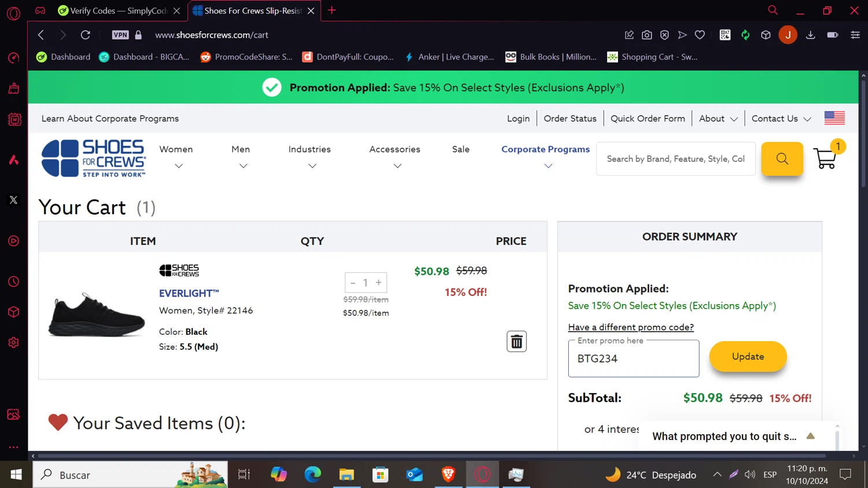
Task: Click the page vertical scrollbar
Action: coord(863,133)
